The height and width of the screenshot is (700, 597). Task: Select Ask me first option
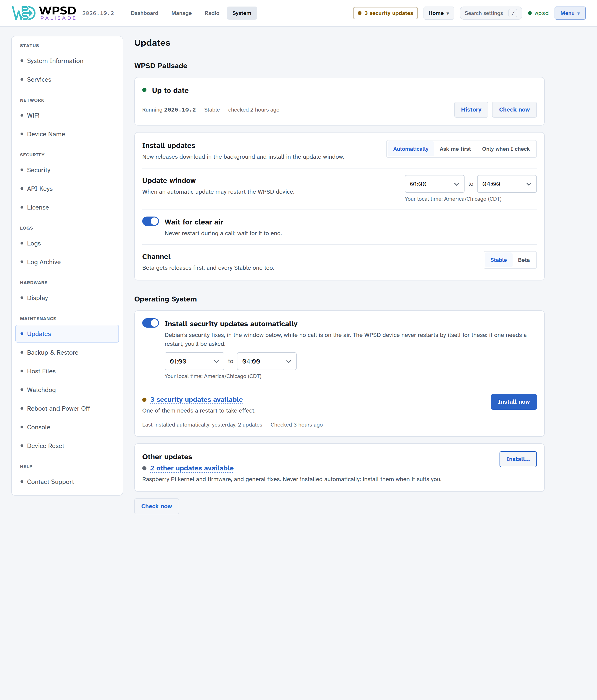point(455,149)
